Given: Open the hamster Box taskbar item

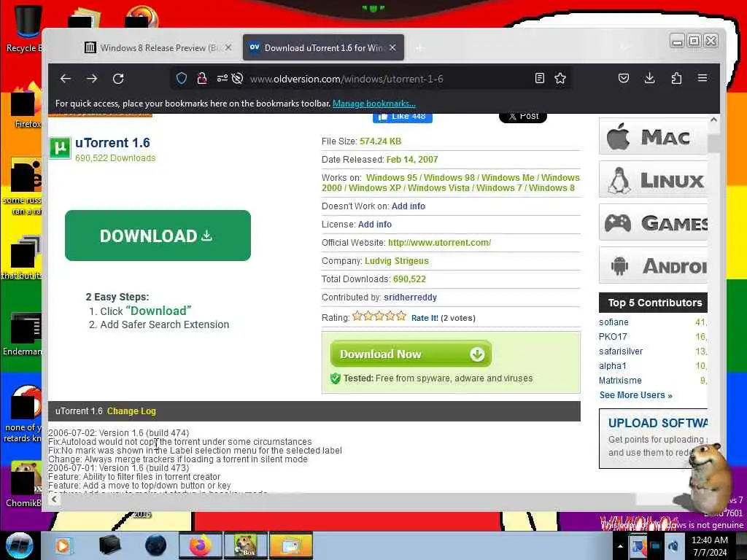Looking at the screenshot, I should [x=245, y=545].
